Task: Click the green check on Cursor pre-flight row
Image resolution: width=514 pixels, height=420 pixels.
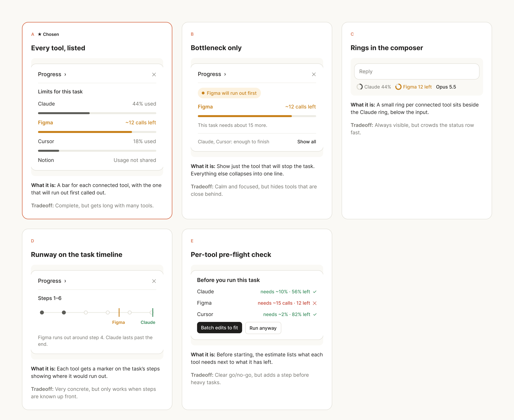Action: point(315,314)
